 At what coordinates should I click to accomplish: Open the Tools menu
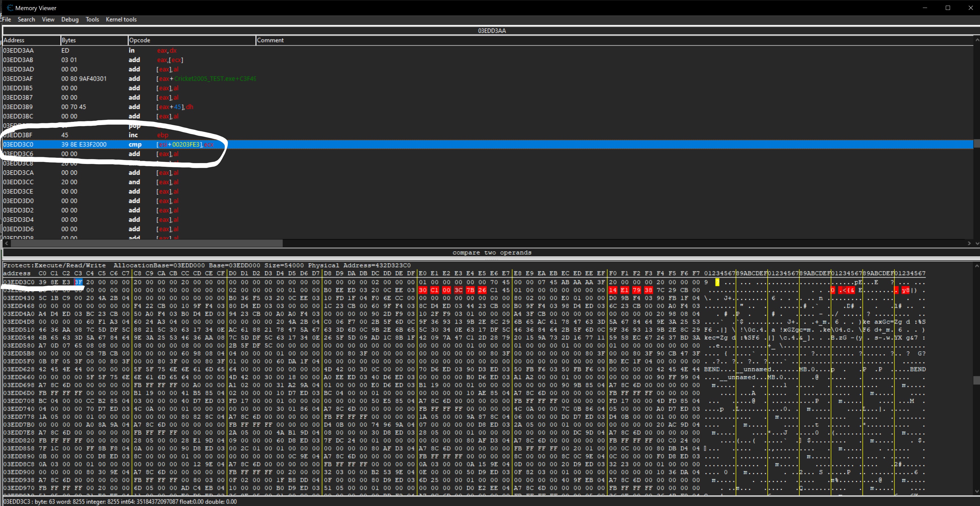(92, 20)
